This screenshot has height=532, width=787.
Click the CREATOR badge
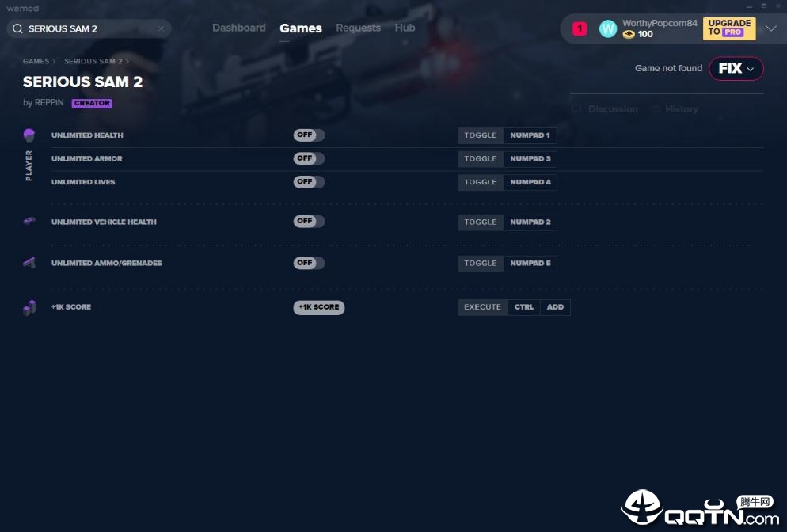point(92,103)
